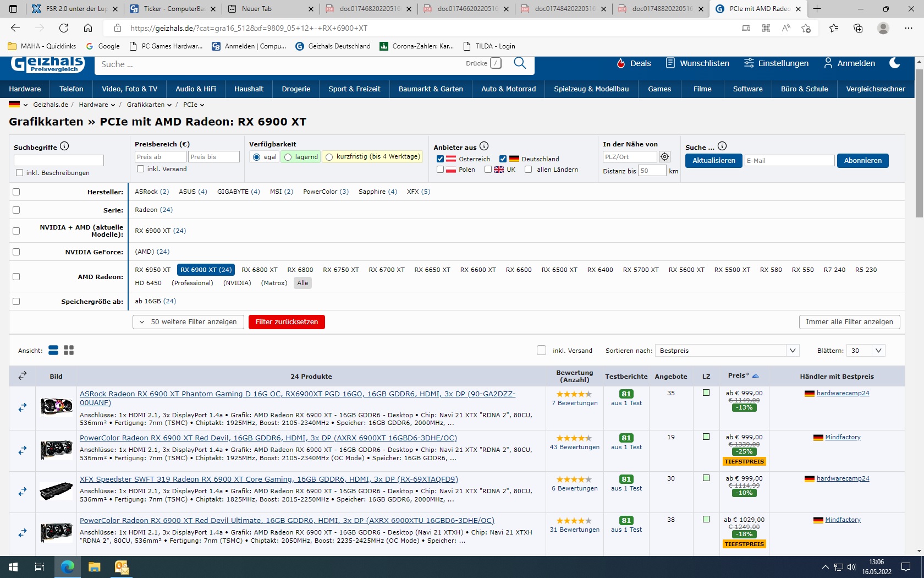Check the Polen checkbox
Image resolution: width=924 pixels, height=578 pixels.
[x=440, y=170]
